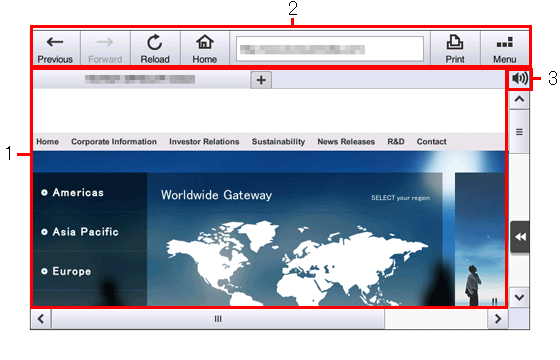Go back with the Previous button
The image size is (560, 360).
point(55,48)
